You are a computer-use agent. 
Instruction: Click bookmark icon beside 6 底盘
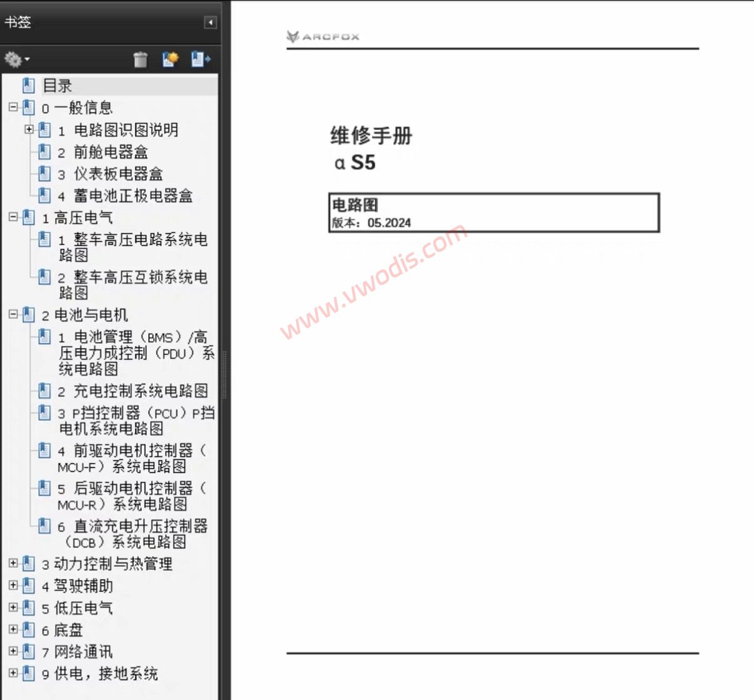pyautogui.click(x=28, y=629)
